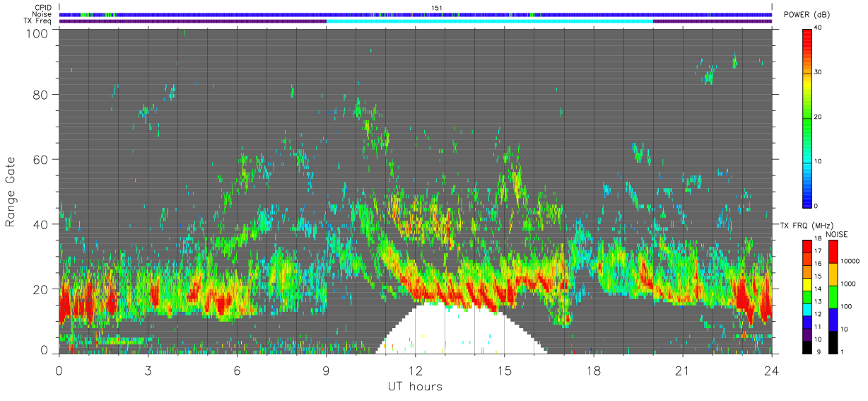Select the 80 tick on the Range Gate axis
This screenshot has width=868, height=401.
pyautogui.click(x=41, y=94)
